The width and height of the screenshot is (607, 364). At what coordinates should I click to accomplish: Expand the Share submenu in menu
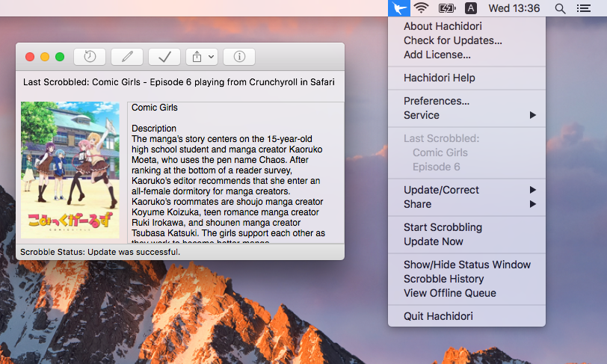467,205
